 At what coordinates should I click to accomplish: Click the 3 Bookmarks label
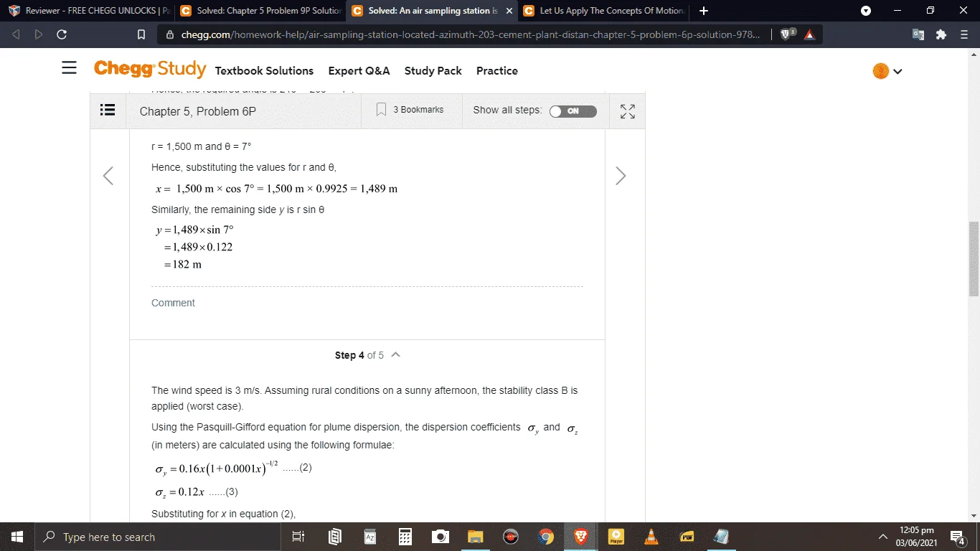point(418,110)
